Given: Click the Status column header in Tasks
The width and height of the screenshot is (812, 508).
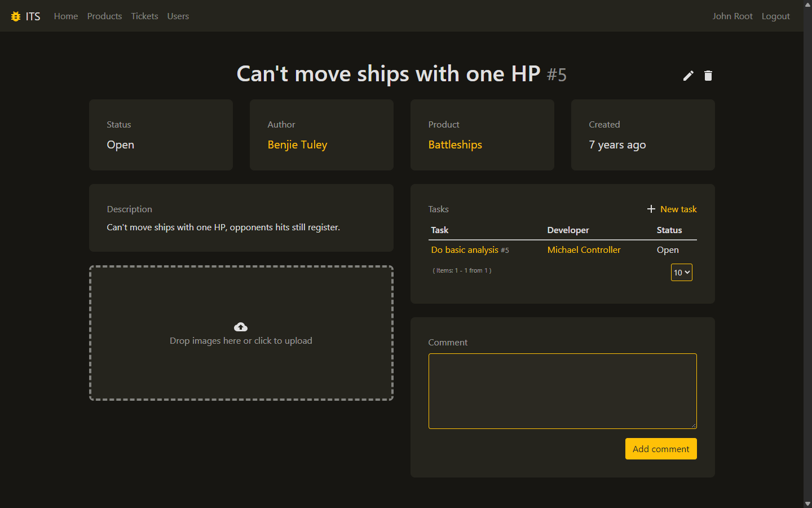Looking at the screenshot, I should [x=669, y=230].
